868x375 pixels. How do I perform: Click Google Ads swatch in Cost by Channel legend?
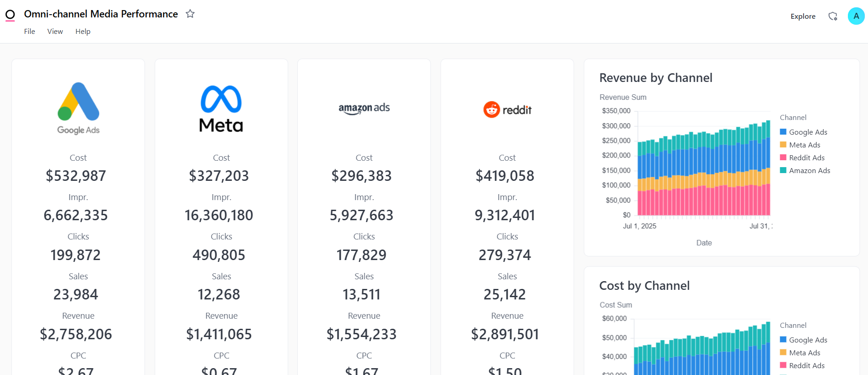(783, 340)
